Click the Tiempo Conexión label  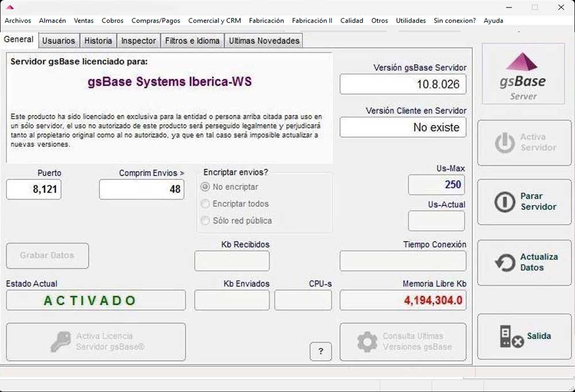435,244
